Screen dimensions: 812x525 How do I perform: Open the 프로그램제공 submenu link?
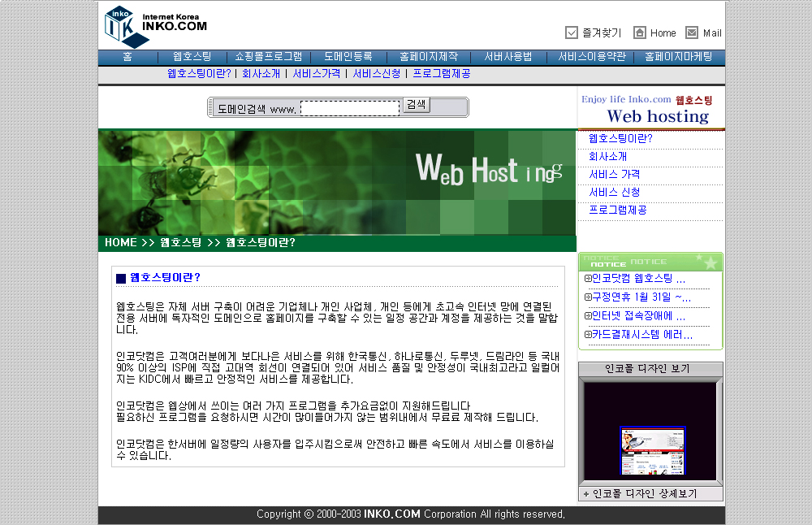(442, 73)
